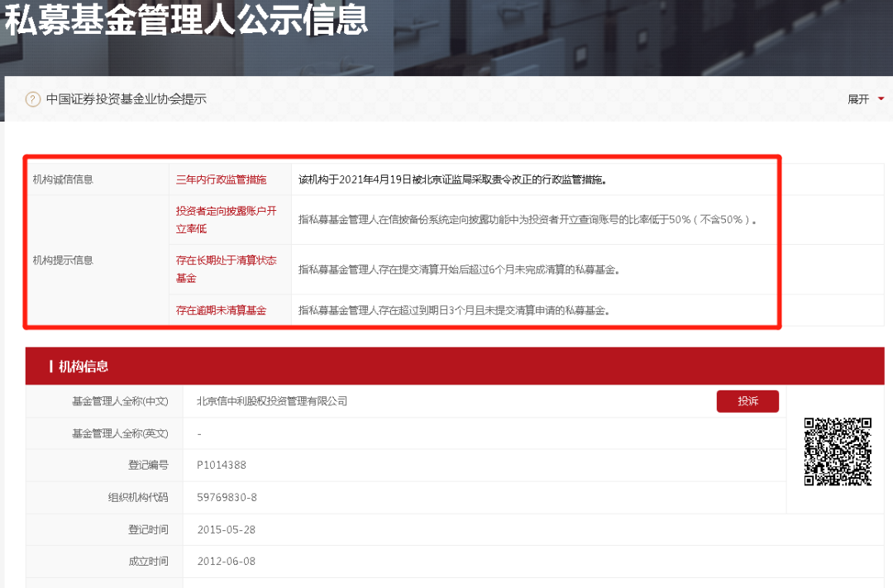Click the 登记编号 label

coord(148,465)
